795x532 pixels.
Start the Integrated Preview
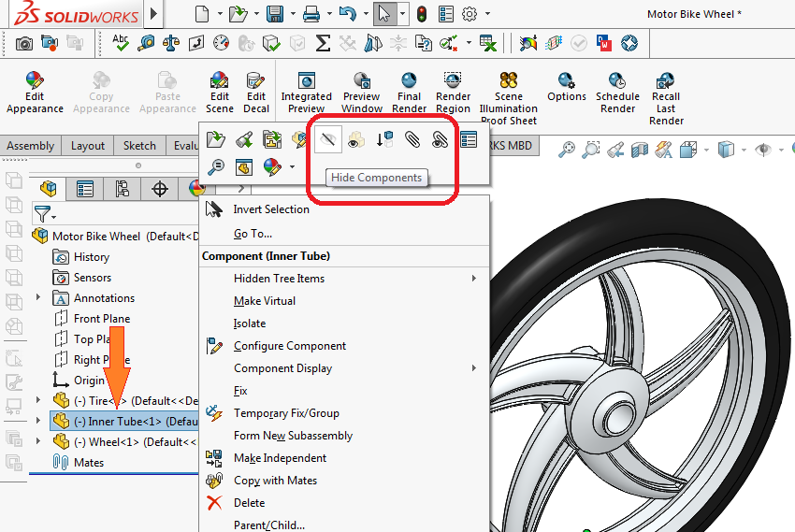[306, 93]
